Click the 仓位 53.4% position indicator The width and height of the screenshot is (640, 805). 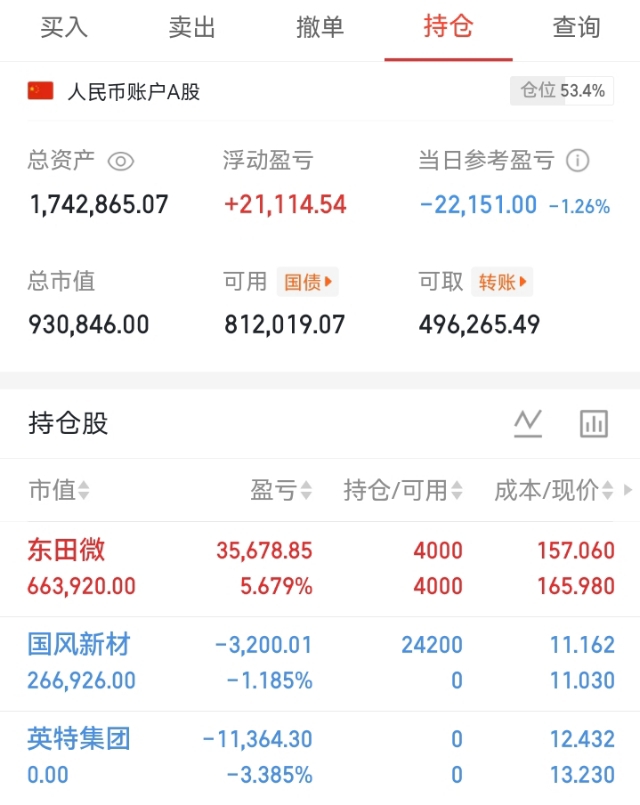[562, 91]
